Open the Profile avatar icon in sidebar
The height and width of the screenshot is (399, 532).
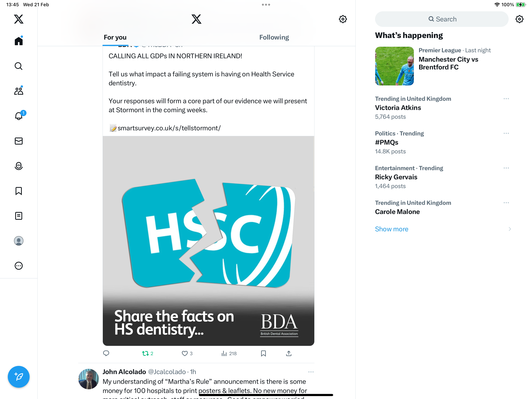[18, 241]
